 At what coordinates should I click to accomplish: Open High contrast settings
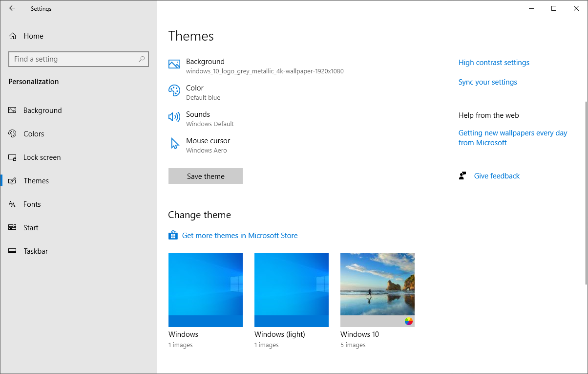coord(494,63)
